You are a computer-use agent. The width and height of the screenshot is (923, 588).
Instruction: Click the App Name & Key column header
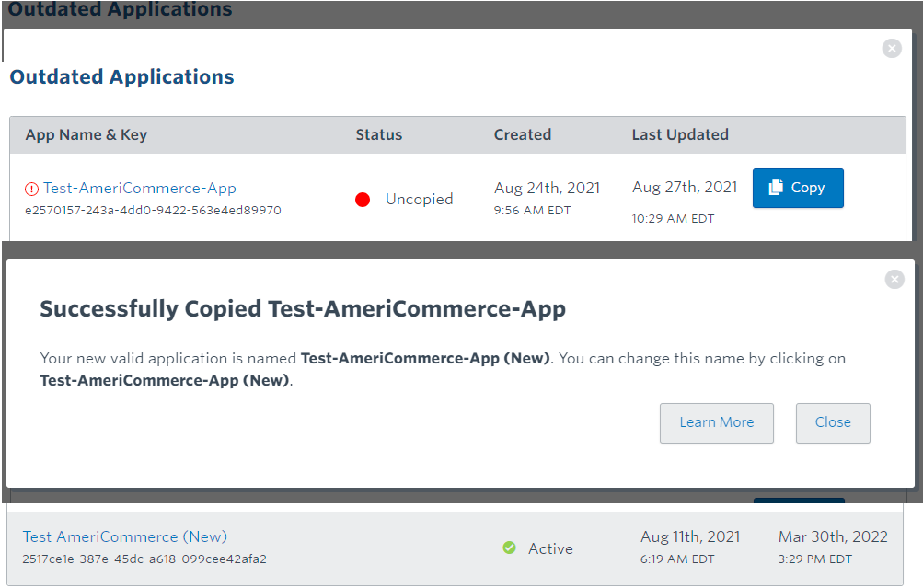(x=86, y=134)
